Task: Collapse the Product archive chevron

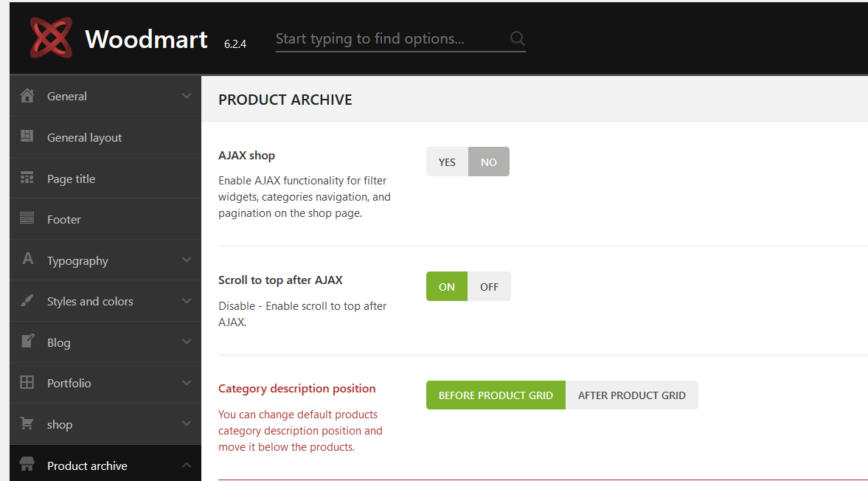Action: point(186,466)
